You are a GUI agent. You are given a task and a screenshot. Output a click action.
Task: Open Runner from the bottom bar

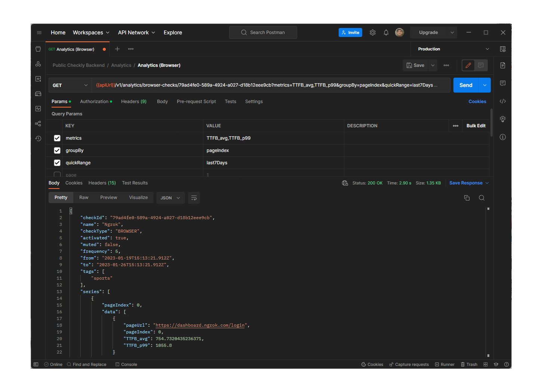444,364
